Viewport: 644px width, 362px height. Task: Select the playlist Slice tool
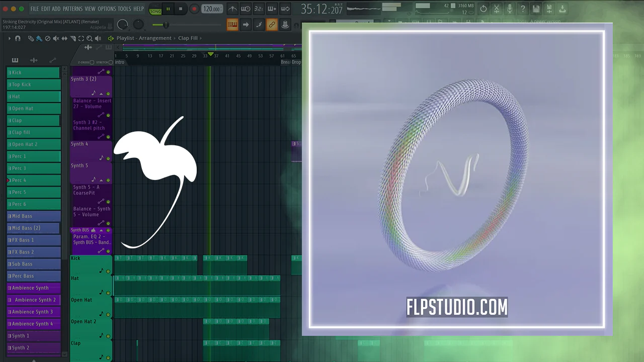tap(72, 38)
